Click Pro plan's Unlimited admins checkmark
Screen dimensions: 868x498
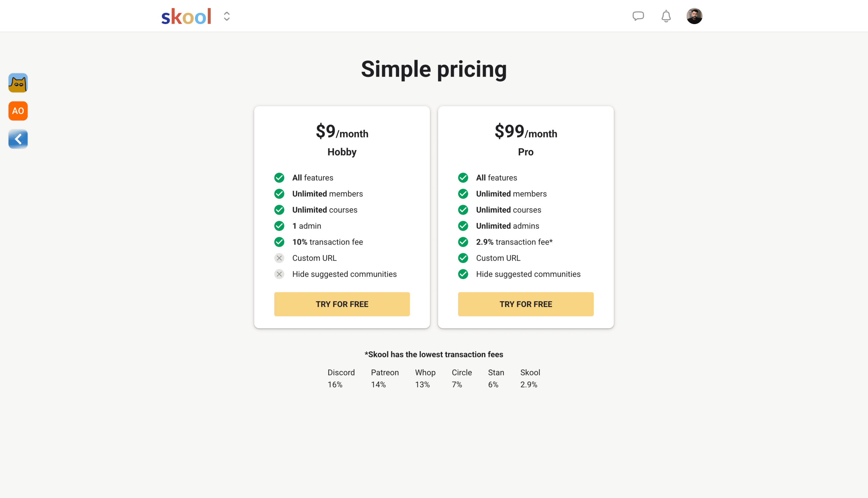pyautogui.click(x=463, y=226)
